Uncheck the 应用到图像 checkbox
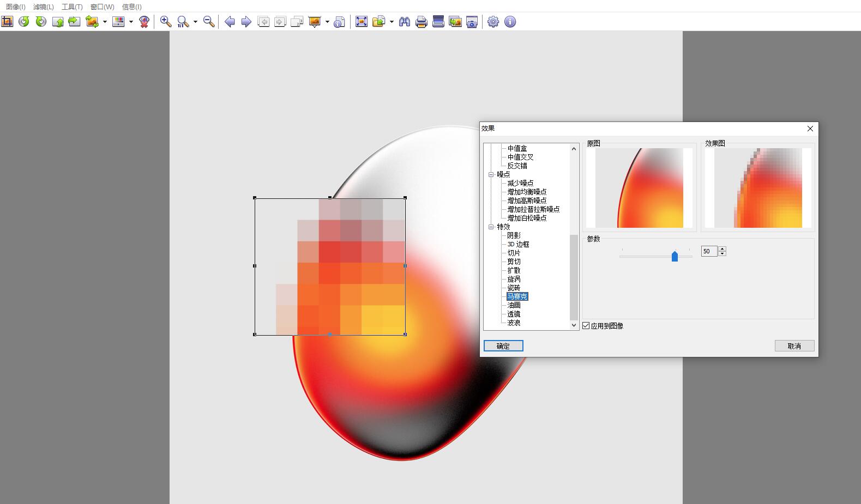Screen dimensions: 861x504 [x=586, y=326]
